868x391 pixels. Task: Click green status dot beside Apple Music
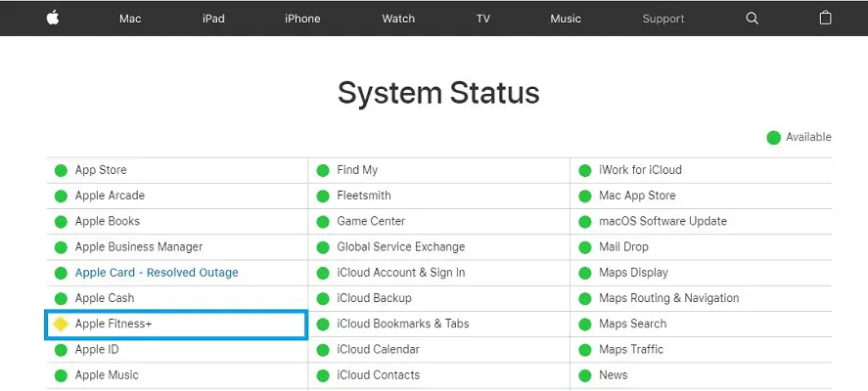point(61,375)
